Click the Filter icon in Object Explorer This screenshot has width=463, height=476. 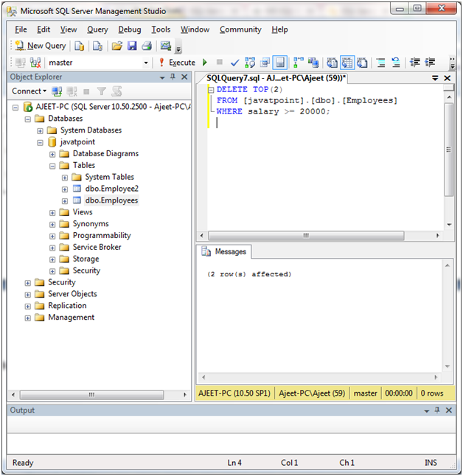coord(102,91)
